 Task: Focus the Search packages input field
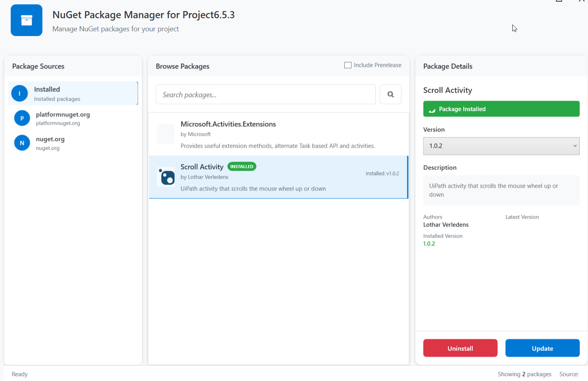(265, 94)
